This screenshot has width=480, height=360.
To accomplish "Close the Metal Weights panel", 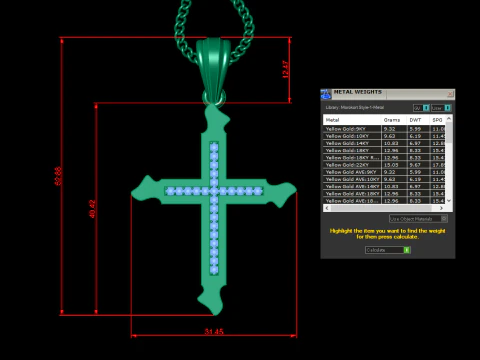I will 450,94.
